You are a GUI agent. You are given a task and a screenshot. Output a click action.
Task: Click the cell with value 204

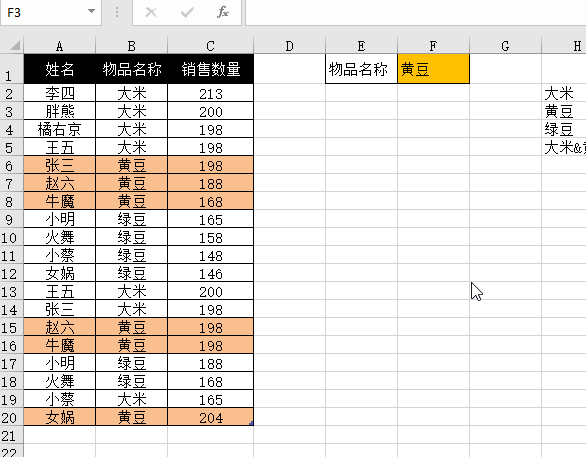210,417
